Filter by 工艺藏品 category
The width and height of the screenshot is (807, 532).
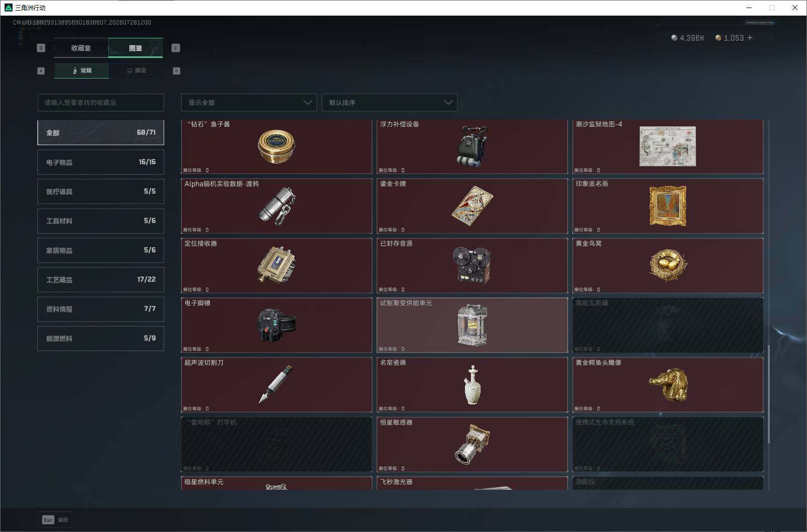point(101,280)
